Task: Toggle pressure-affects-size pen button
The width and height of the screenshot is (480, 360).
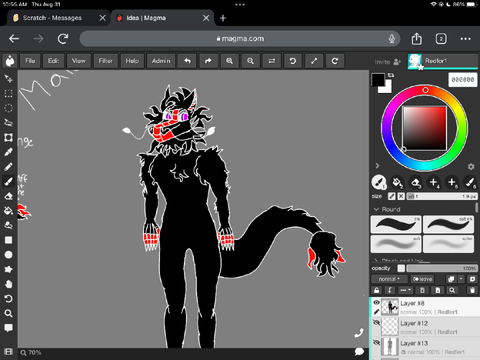Action: click(x=392, y=196)
